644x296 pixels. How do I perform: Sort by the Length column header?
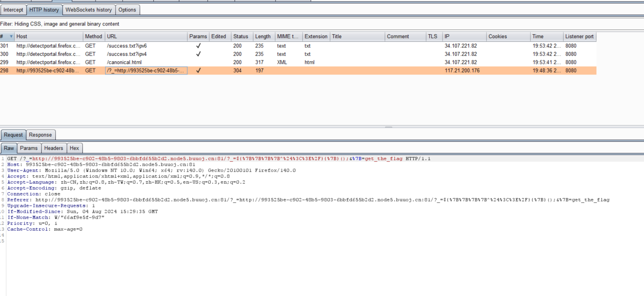coord(264,36)
